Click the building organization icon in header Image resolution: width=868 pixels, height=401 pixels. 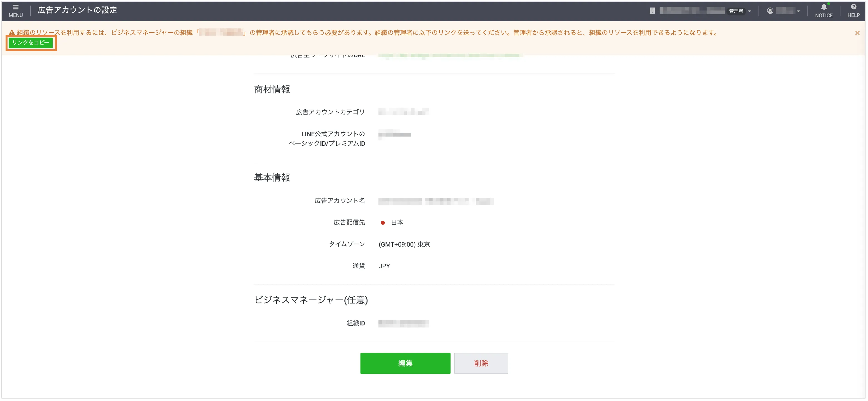[652, 11]
